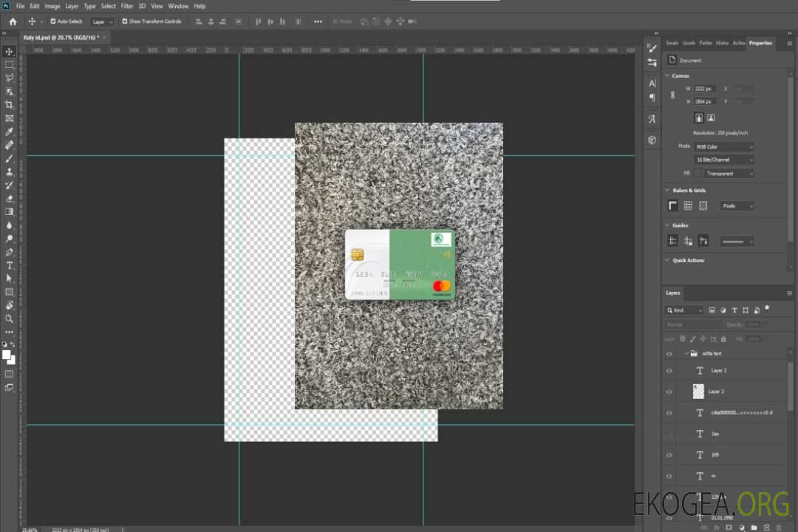
Task: Select the Crop tool in the toolbar
Action: [x=10, y=105]
